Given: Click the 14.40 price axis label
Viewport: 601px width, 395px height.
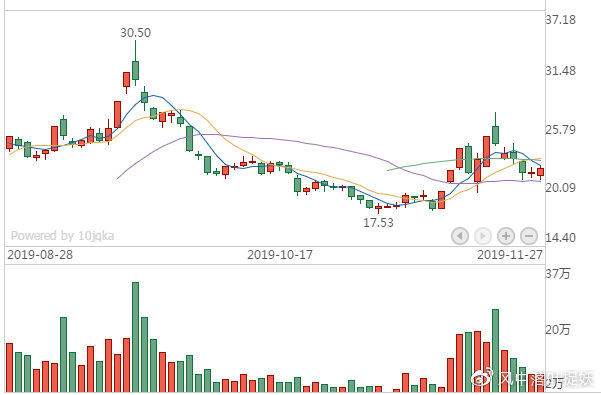Looking at the screenshot, I should 561,238.
